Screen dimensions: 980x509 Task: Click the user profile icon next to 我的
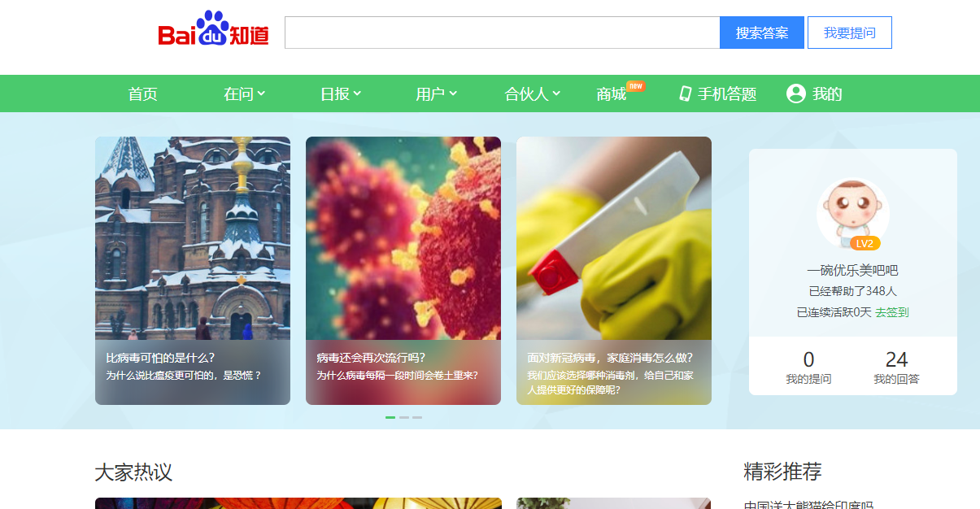[x=795, y=94]
